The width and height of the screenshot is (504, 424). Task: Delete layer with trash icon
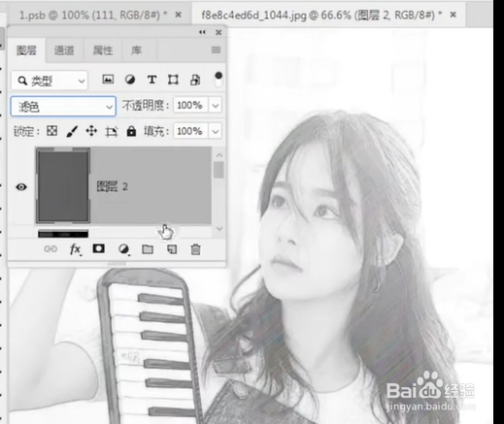click(x=195, y=249)
